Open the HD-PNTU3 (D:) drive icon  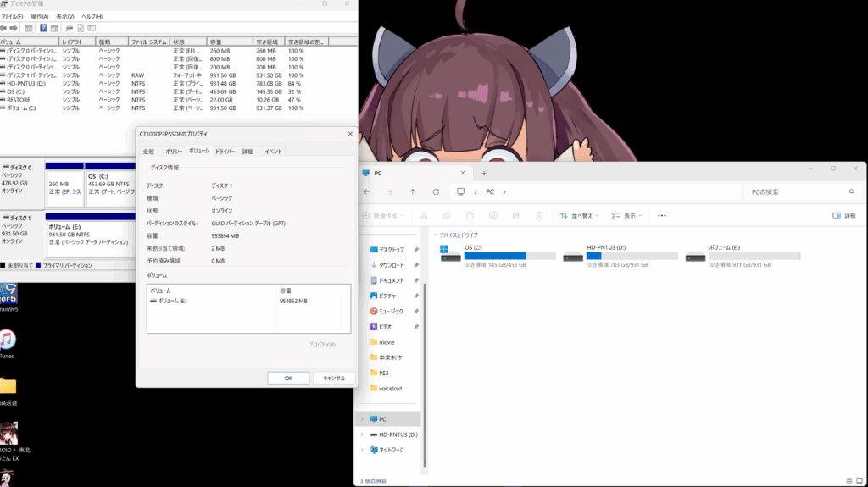coord(572,257)
